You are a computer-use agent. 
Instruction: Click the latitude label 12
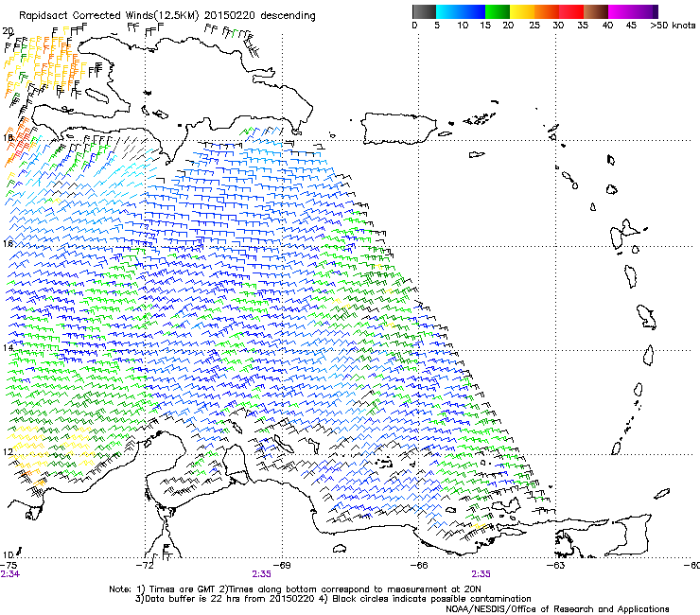click(x=8, y=452)
